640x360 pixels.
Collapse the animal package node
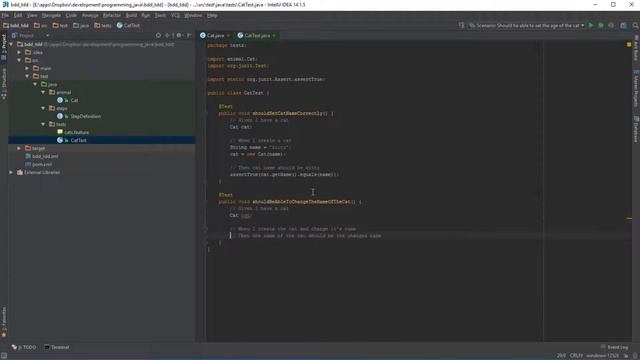tap(43, 92)
